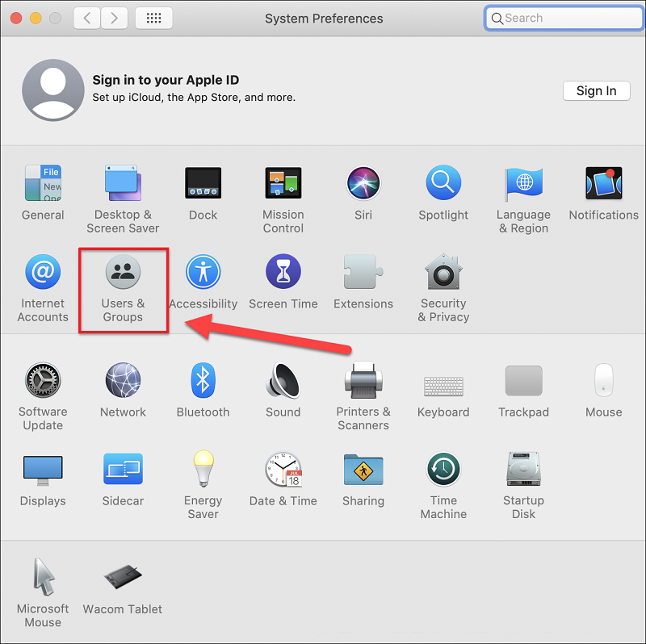The height and width of the screenshot is (644, 646).
Task: Open Printers & Scanners pane
Action: (363, 380)
